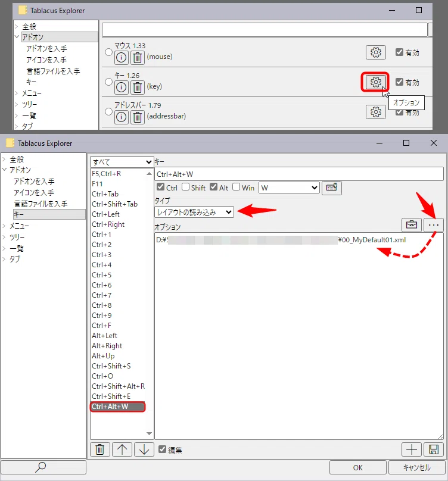The width and height of the screenshot is (448, 481).
Task: Open options gear for addressbar addon
Action: [375, 112]
